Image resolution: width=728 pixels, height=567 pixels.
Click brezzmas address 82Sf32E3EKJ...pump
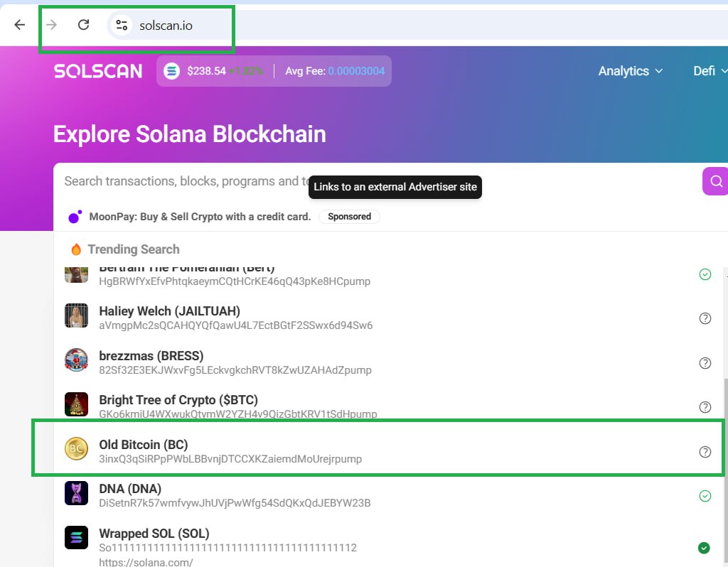235,370
